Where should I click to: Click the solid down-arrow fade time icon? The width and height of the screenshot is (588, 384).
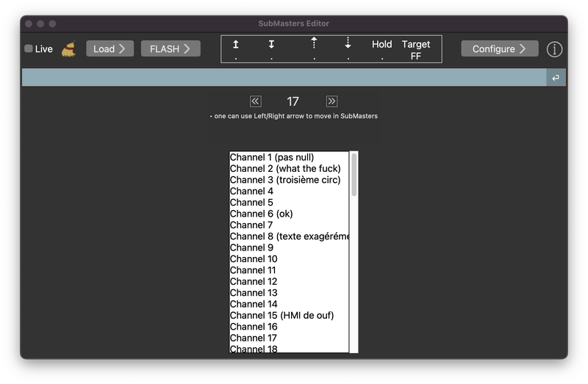[x=271, y=45]
